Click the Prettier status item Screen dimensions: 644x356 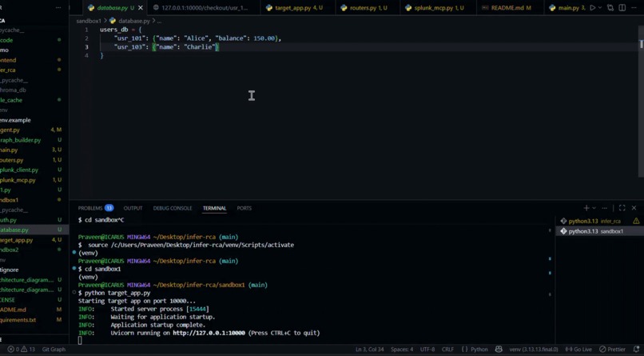(x=612, y=349)
